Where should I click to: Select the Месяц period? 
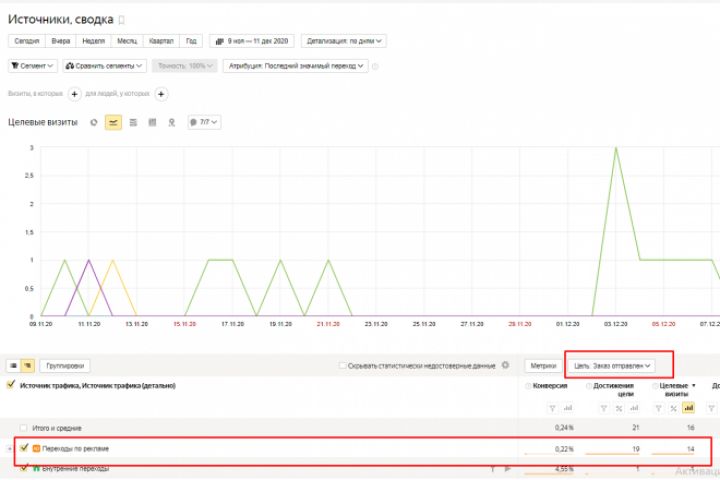point(127,41)
